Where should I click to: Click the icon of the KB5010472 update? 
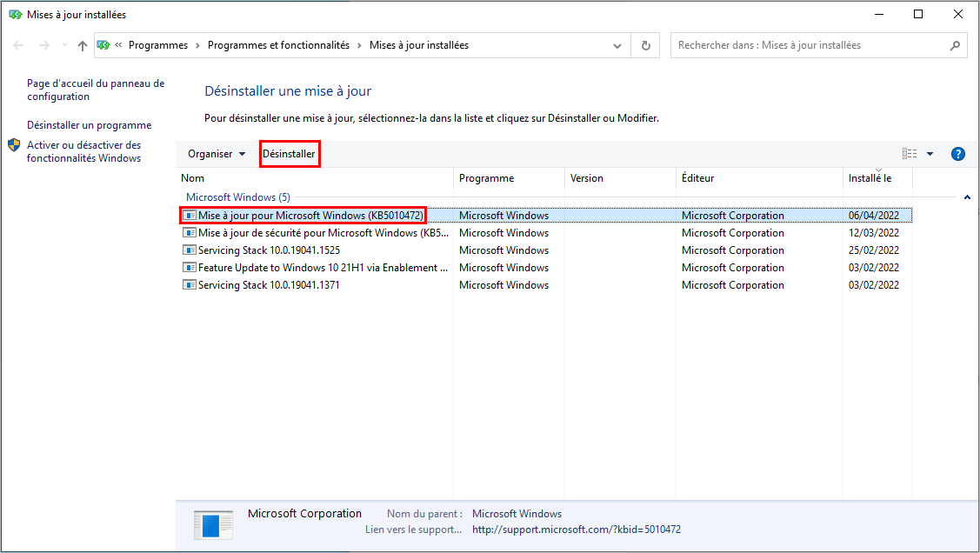[190, 216]
